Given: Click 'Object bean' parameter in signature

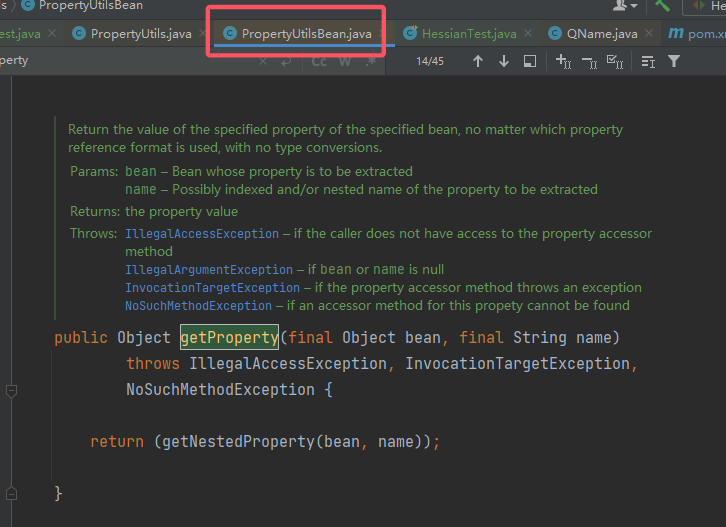Looking at the screenshot, I should pos(391,338).
